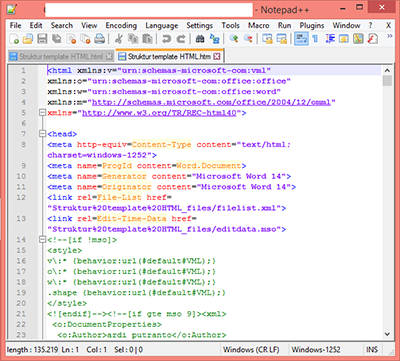Toggle the indent guide toolbar icon

330,39
